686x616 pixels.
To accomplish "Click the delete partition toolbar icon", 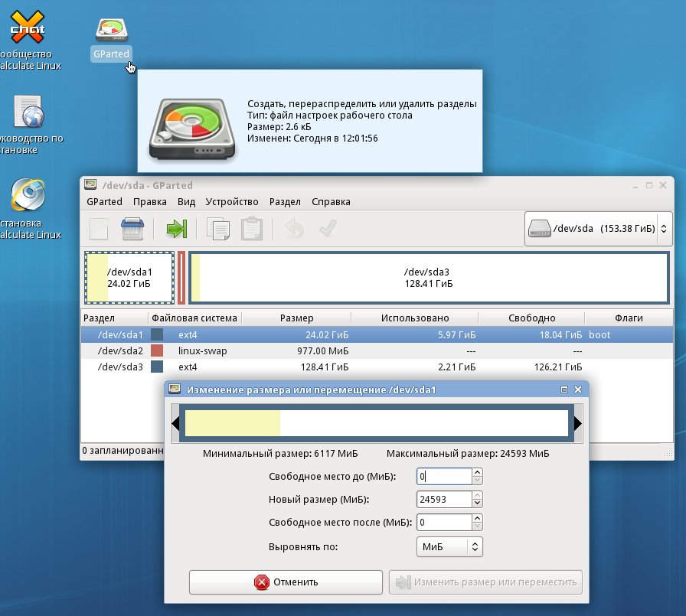I will [132, 228].
